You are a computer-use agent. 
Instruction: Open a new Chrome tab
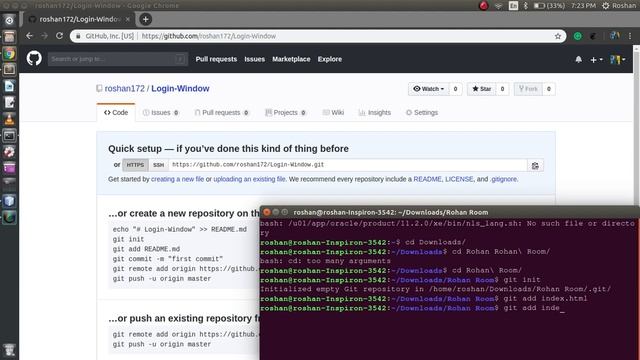click(x=145, y=19)
